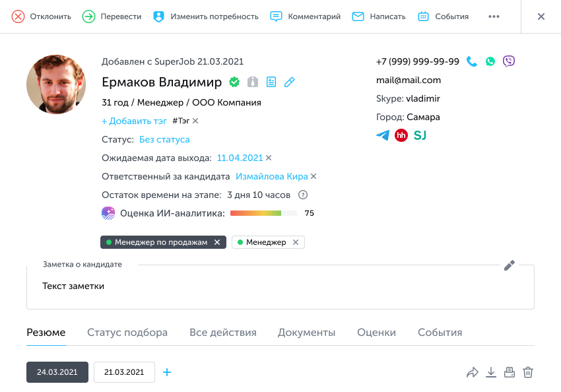The width and height of the screenshot is (561, 392).
Task: Open Viber chat icon by phone number
Action: [x=508, y=61]
